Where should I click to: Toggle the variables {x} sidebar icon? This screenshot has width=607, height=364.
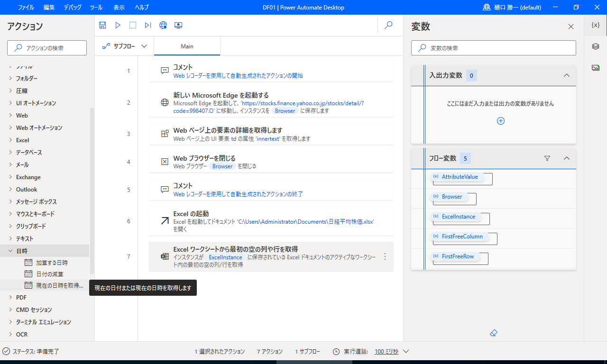[x=596, y=25]
